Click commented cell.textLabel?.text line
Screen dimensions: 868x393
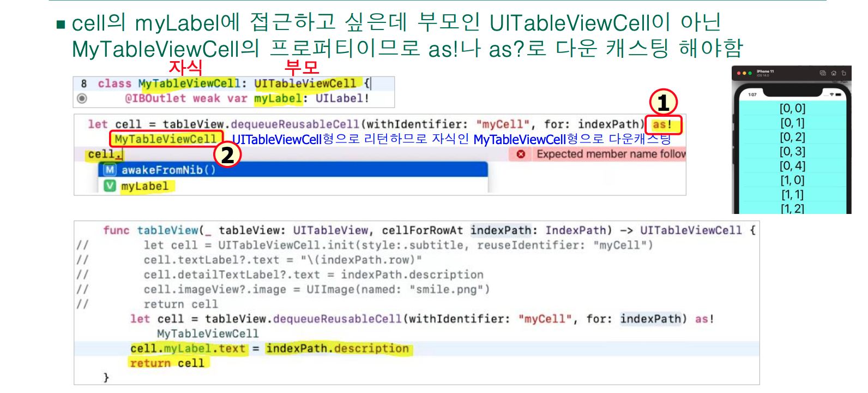coord(282,260)
